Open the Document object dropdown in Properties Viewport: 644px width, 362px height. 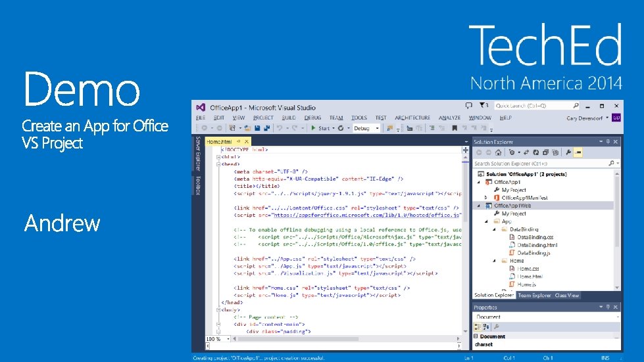(618, 317)
